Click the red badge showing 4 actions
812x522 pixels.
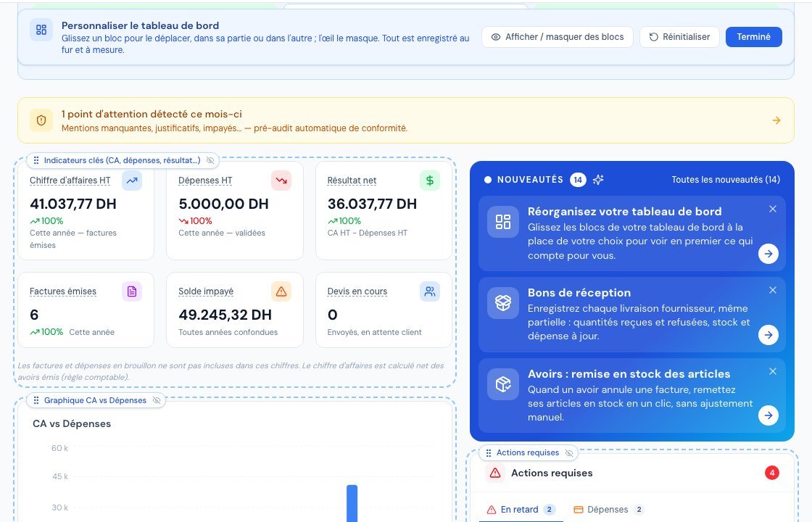tap(771, 473)
